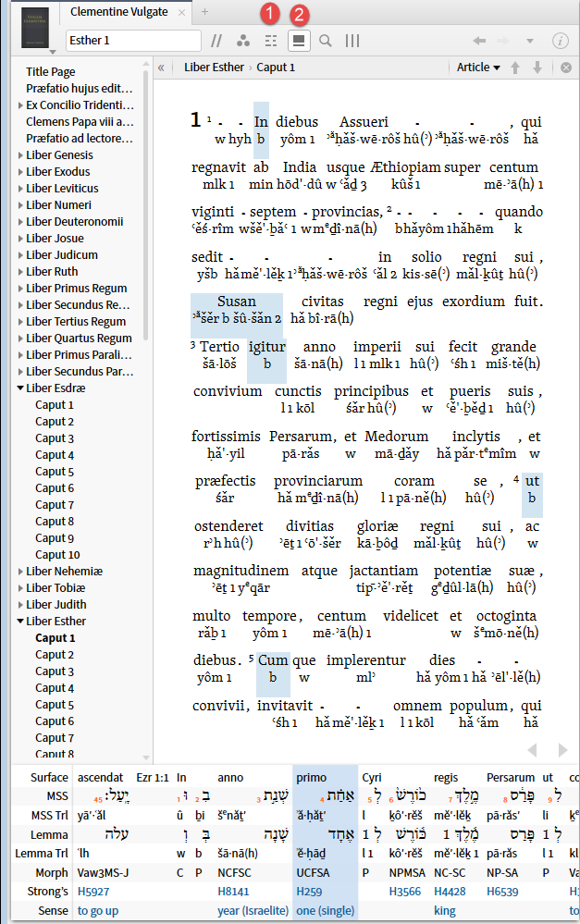Expand Liber Genesis
The height and width of the screenshot is (924, 580).
tap(20, 155)
